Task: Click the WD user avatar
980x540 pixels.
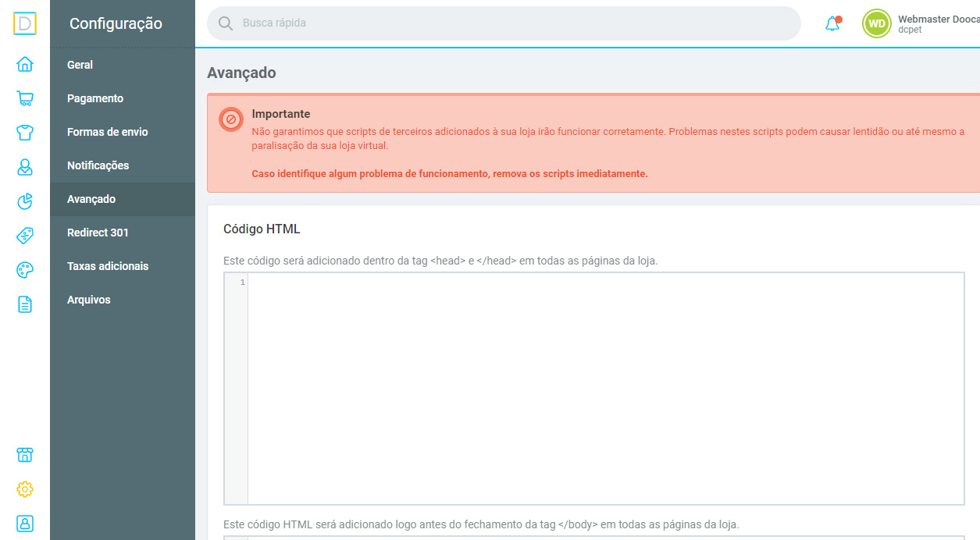Action: point(877,23)
